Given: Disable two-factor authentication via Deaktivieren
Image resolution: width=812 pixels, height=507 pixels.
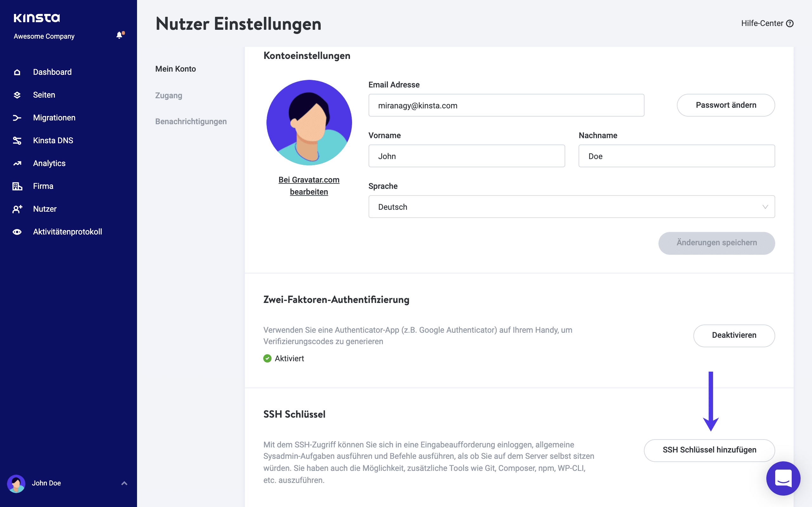Looking at the screenshot, I should tap(734, 335).
